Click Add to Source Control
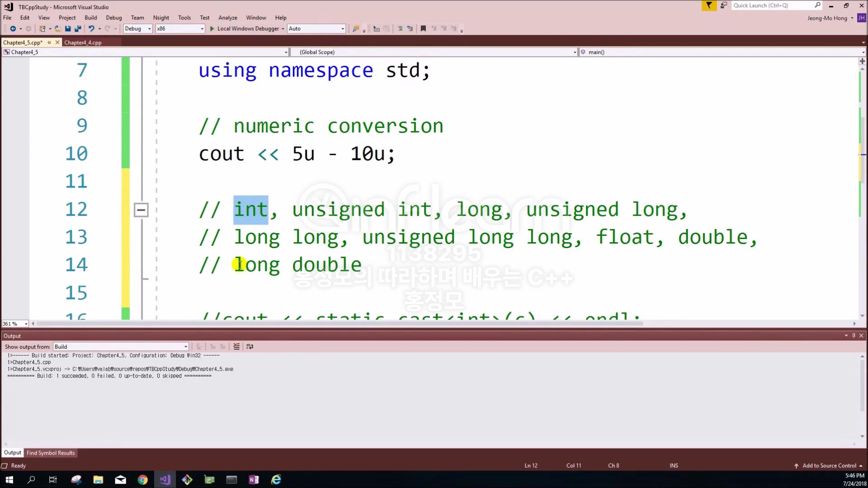This screenshot has width=868, height=488. coord(829,465)
